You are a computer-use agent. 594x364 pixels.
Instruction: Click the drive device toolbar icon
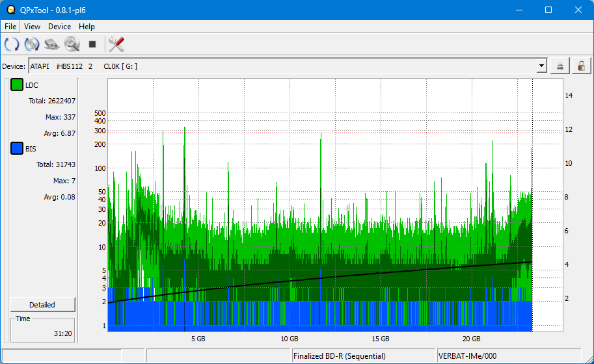point(52,44)
